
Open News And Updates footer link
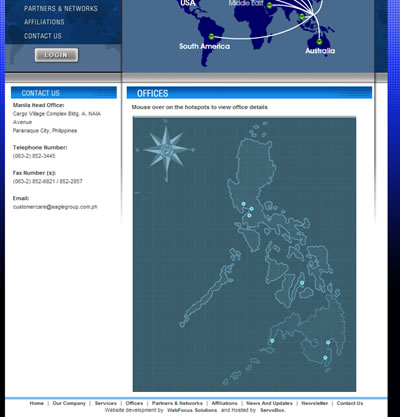click(x=269, y=403)
